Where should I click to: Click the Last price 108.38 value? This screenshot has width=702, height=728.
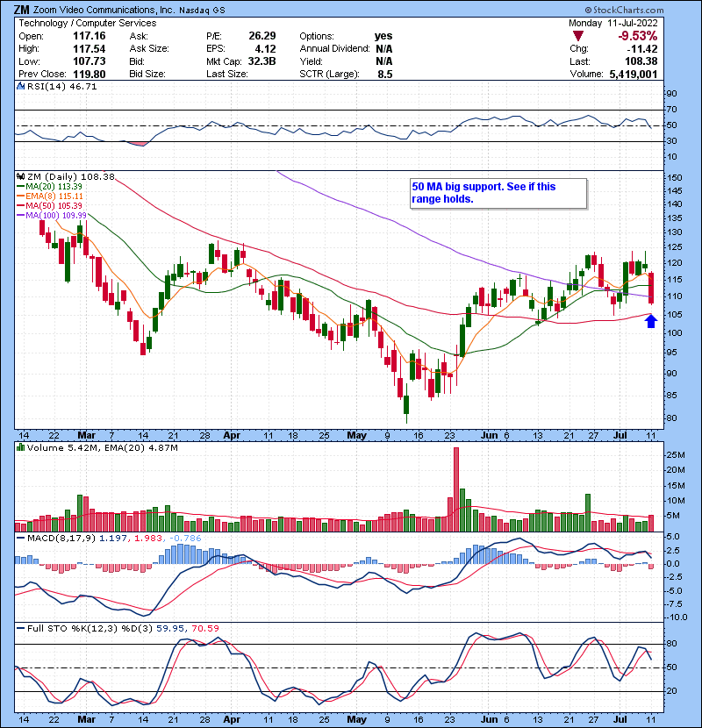click(641, 61)
